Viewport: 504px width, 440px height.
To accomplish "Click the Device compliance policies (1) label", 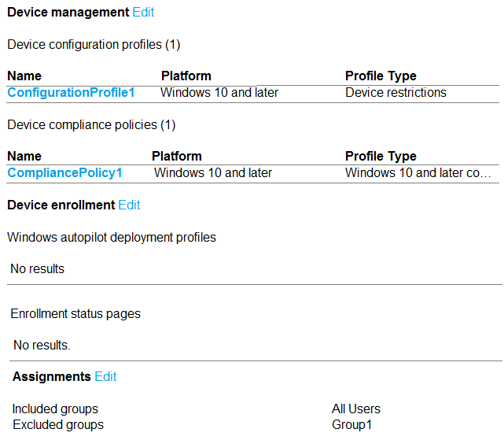I will 91,125.
